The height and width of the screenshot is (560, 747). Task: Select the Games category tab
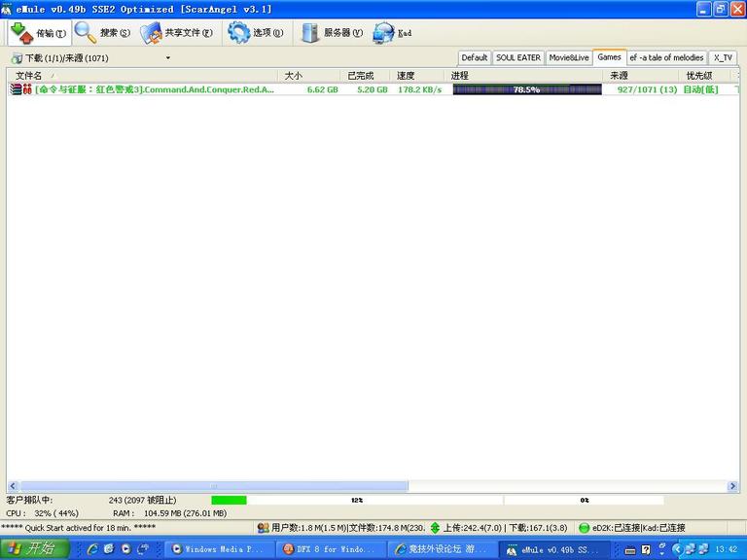[x=609, y=56]
